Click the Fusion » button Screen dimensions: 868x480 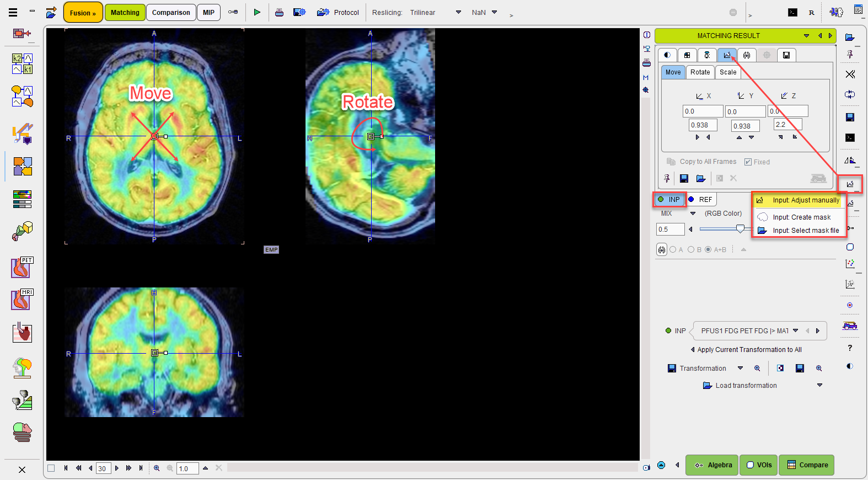click(83, 12)
